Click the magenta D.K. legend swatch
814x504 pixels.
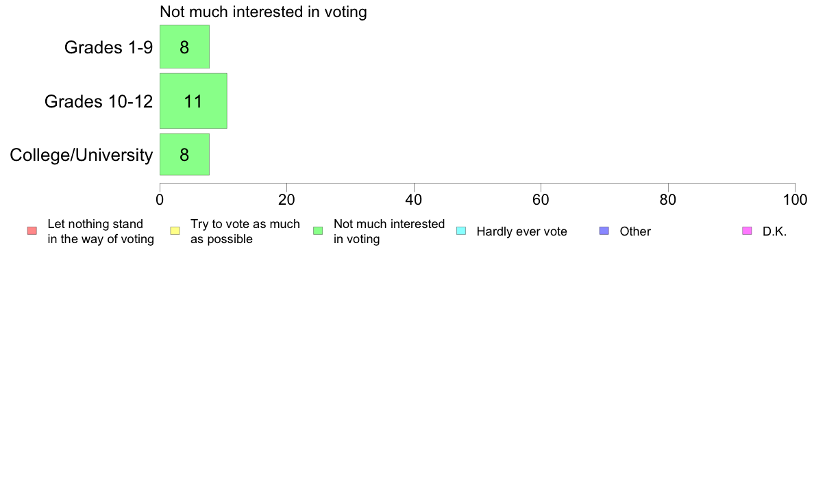[x=747, y=231]
